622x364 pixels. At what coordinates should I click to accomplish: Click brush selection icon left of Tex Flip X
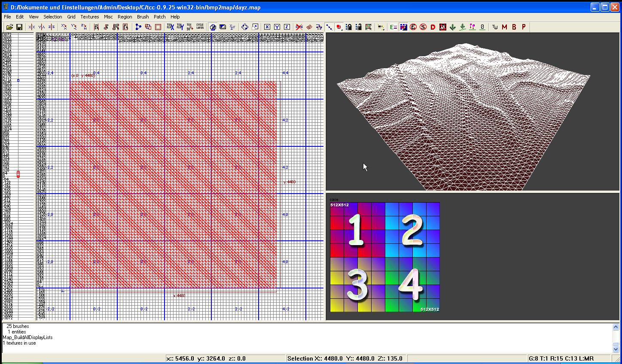click(125, 27)
